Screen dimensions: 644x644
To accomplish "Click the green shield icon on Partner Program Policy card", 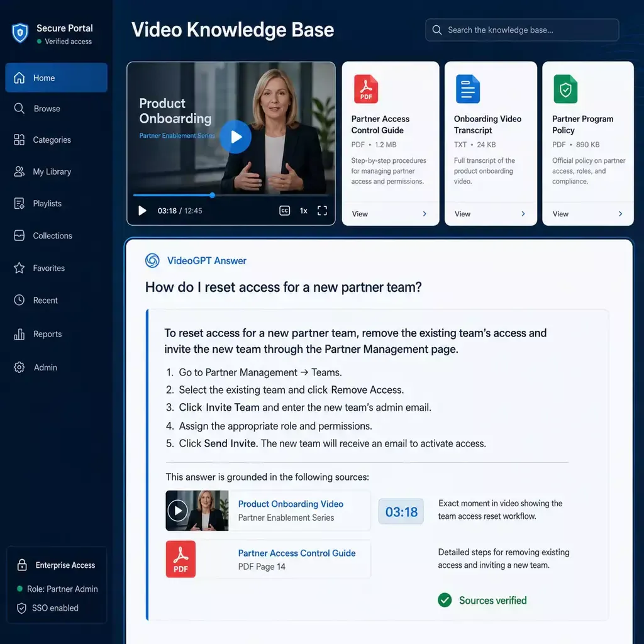I will click(565, 89).
